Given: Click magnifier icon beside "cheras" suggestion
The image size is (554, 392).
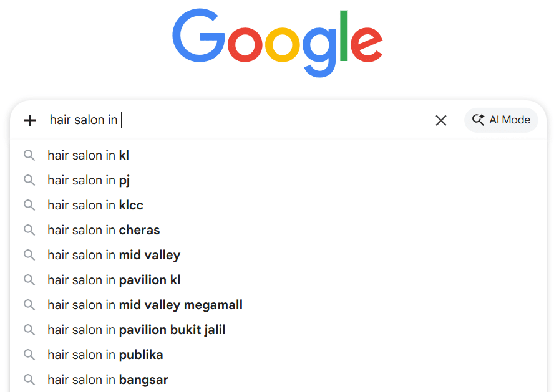Looking at the screenshot, I should point(29,230).
